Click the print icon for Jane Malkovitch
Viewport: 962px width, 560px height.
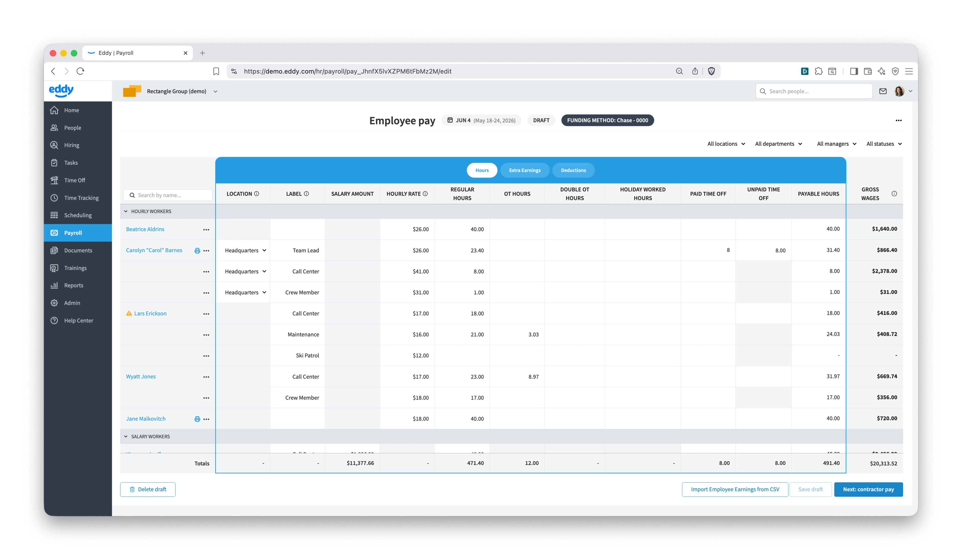[197, 419]
